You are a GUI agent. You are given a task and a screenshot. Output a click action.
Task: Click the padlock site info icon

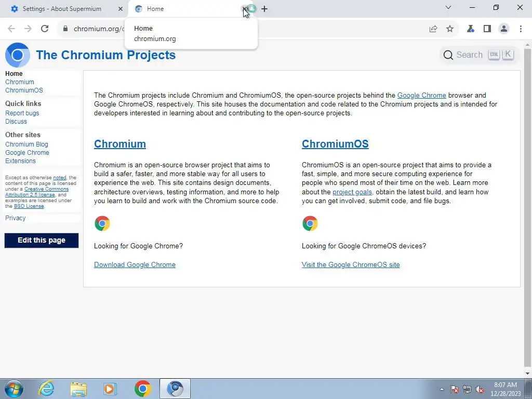(65, 29)
